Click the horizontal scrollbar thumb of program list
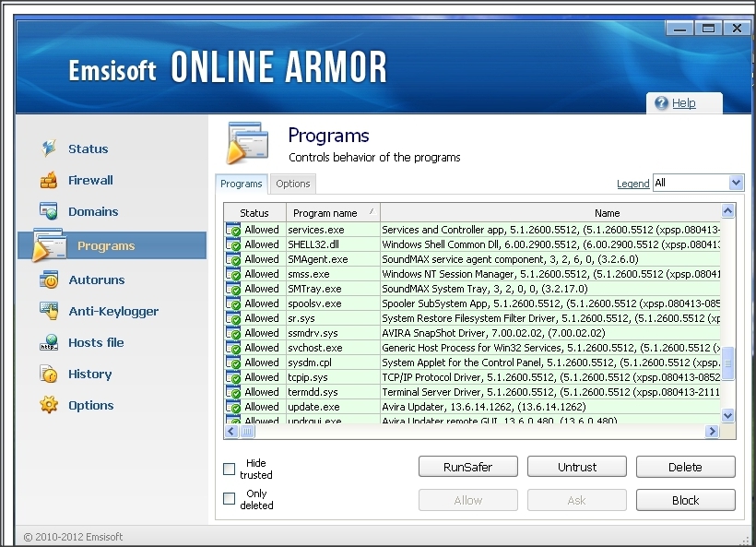The height and width of the screenshot is (547, 756). coord(247,431)
